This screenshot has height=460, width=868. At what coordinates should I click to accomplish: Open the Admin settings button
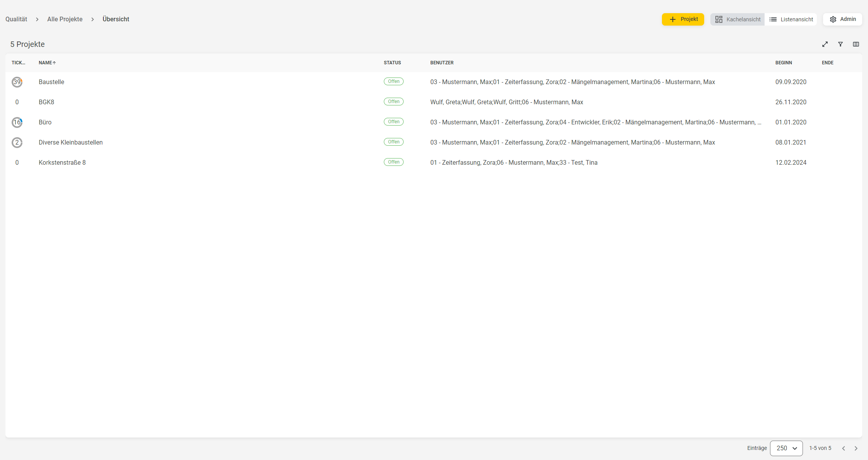(842, 19)
